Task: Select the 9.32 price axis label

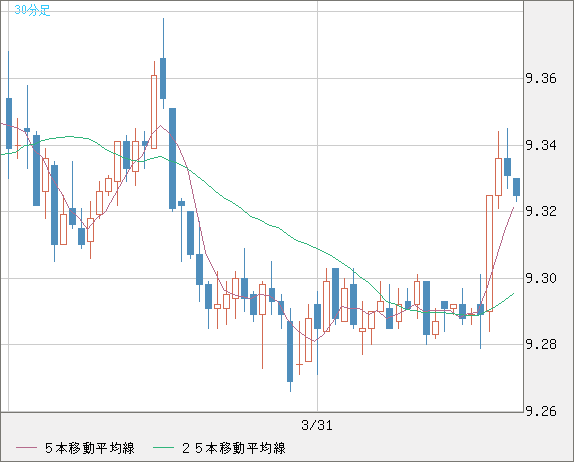Action: coord(541,211)
